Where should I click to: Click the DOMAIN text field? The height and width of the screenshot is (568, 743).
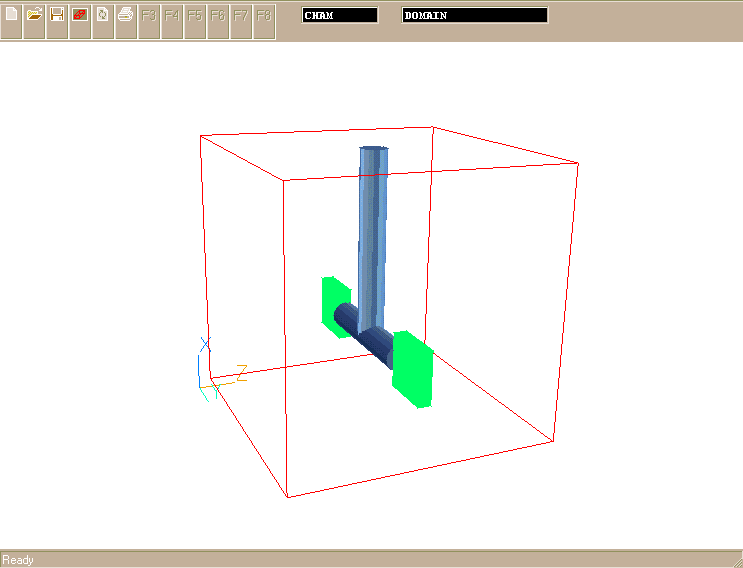pos(475,16)
